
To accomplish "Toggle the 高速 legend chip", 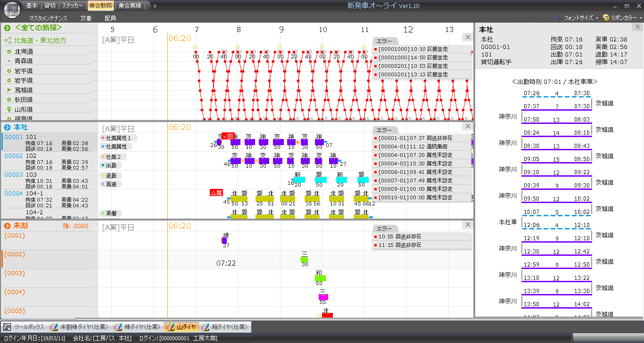I will coord(110,184).
